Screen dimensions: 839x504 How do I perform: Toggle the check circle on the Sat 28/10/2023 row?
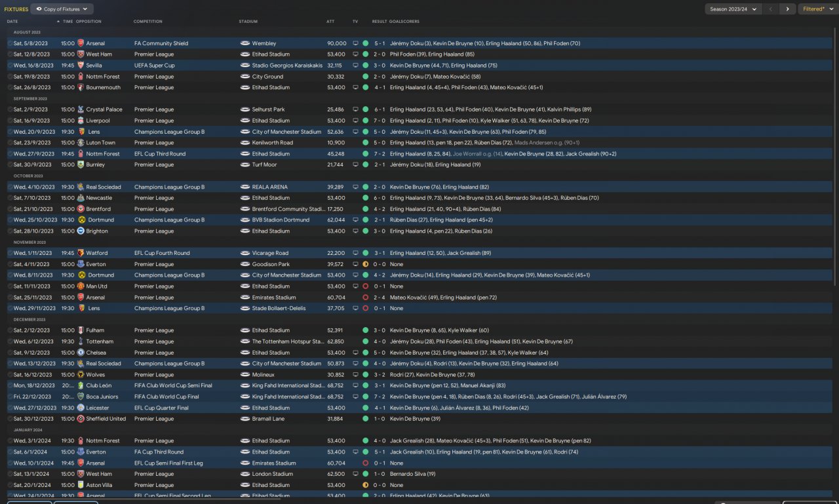[10, 231]
